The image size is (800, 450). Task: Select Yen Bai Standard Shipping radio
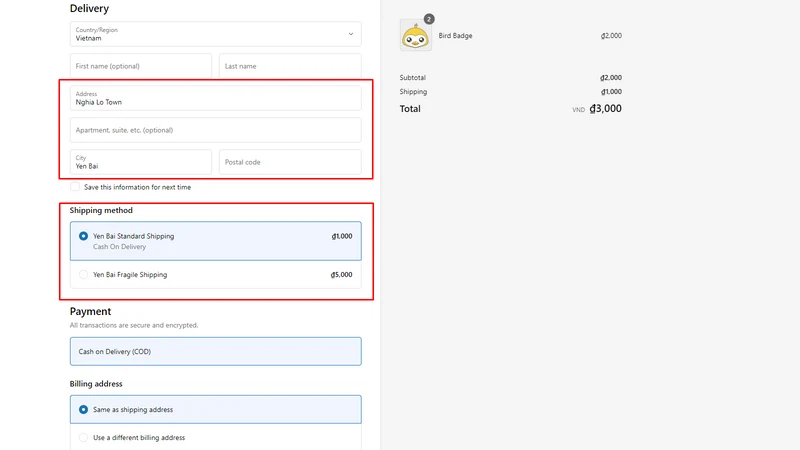83,236
